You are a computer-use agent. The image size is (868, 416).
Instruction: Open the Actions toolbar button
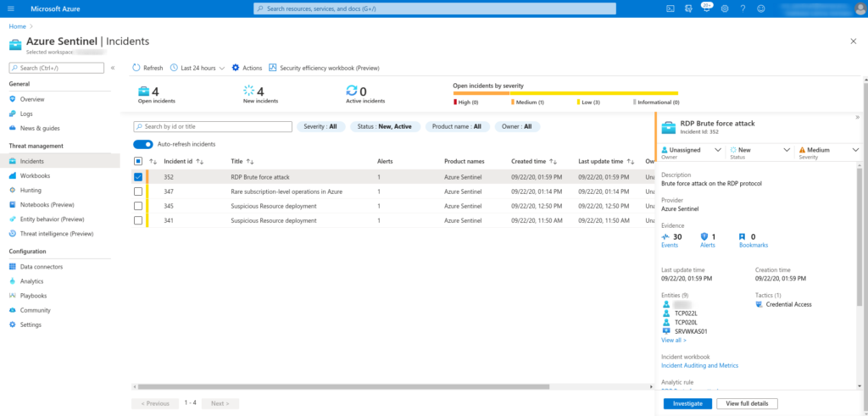pos(247,68)
